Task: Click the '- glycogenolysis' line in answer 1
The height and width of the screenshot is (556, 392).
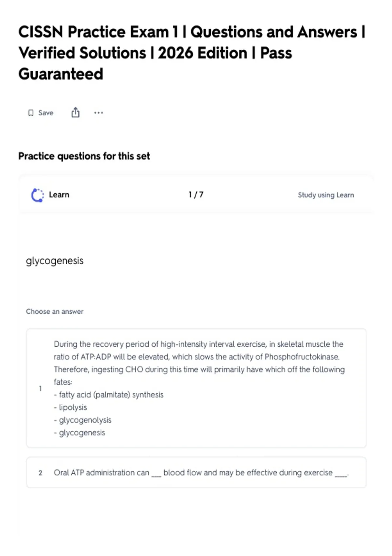Action: (83, 420)
